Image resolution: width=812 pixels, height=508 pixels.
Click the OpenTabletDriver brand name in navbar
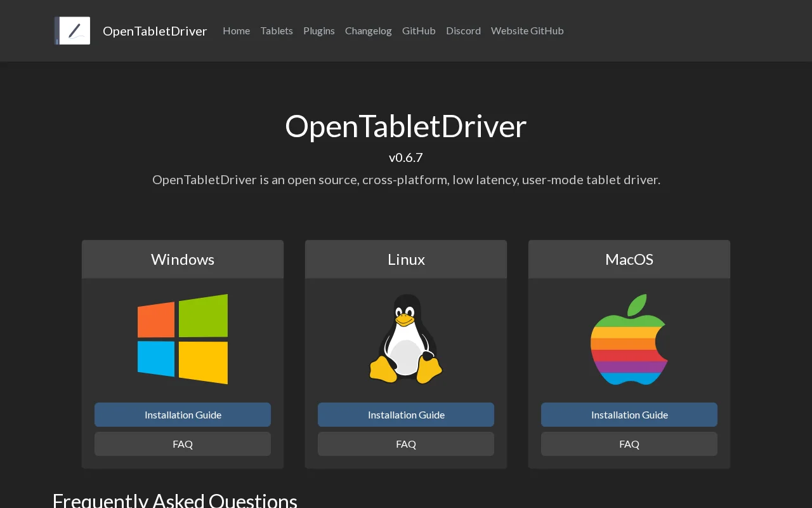(155, 31)
